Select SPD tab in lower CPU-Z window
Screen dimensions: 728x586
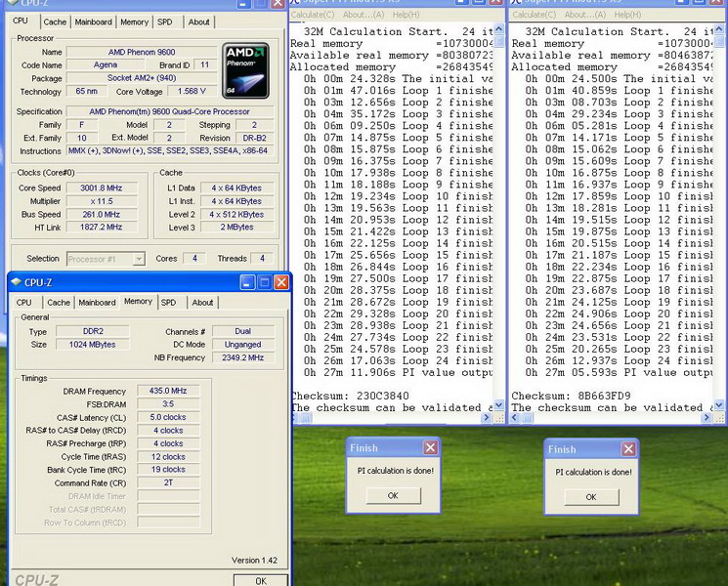(x=168, y=303)
